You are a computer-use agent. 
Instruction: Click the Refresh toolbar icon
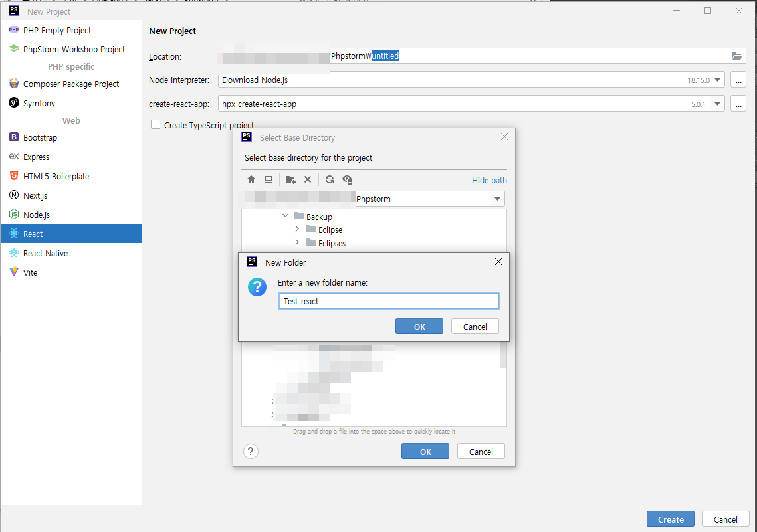[x=329, y=179]
